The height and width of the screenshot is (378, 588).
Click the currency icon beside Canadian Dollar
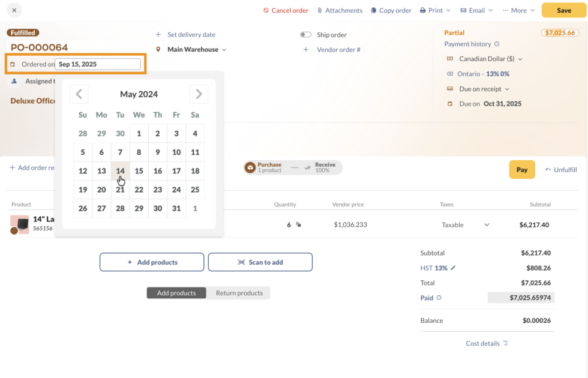(x=450, y=59)
